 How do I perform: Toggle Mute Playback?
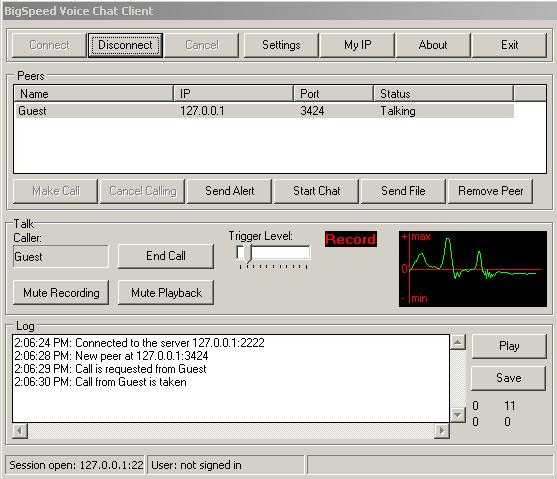click(x=166, y=293)
